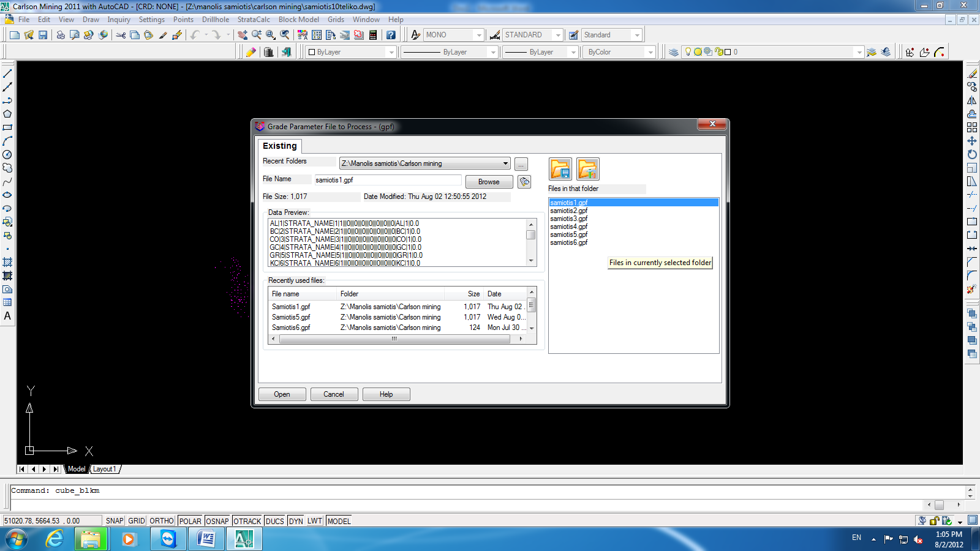Click the Save drawing toolbar icon
The image size is (980, 551).
(43, 35)
